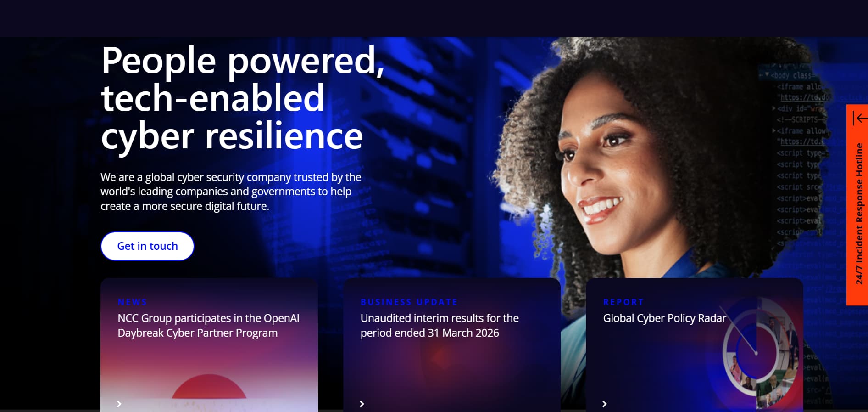Expand the Incident Response Hotline arrow icon
The width and height of the screenshot is (868, 412).
pos(860,119)
